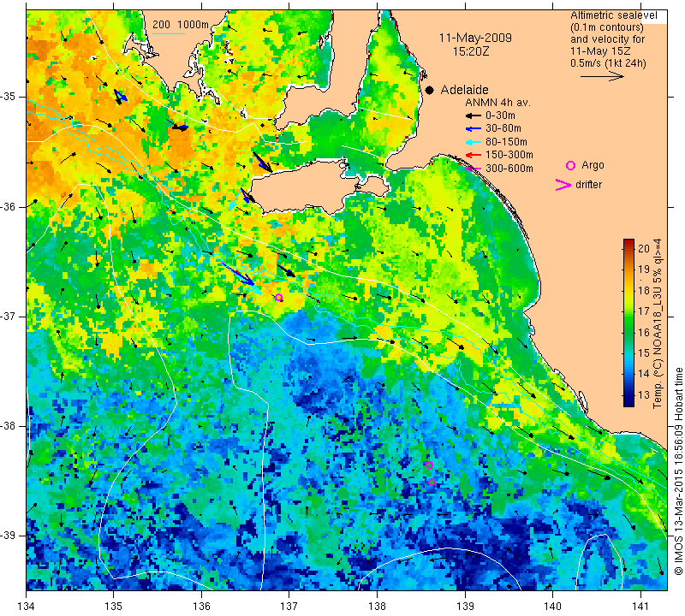Click the '17' value on color scale
The height and width of the screenshot is (616, 685).
pyautogui.click(x=644, y=311)
